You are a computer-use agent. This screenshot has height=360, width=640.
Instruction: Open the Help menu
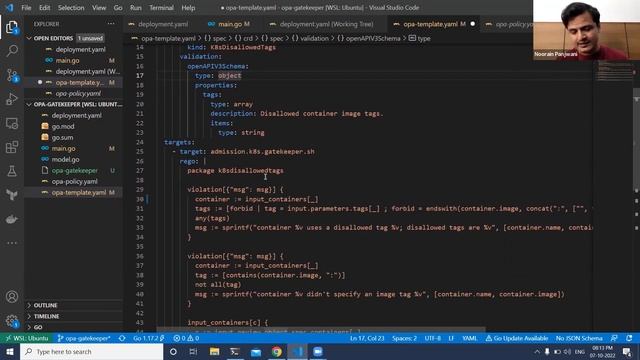[x=188, y=8]
